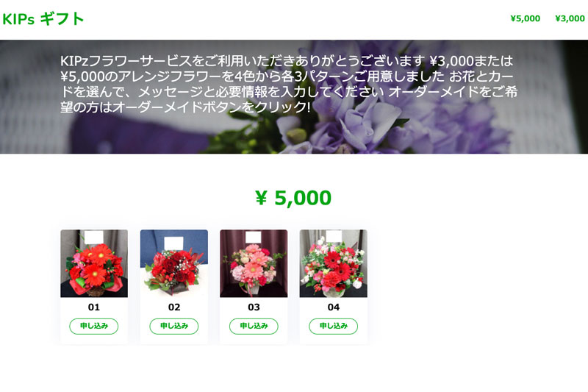588x392 pixels.
Task: Click 申し込み button under arrangement 01
Action: point(94,326)
